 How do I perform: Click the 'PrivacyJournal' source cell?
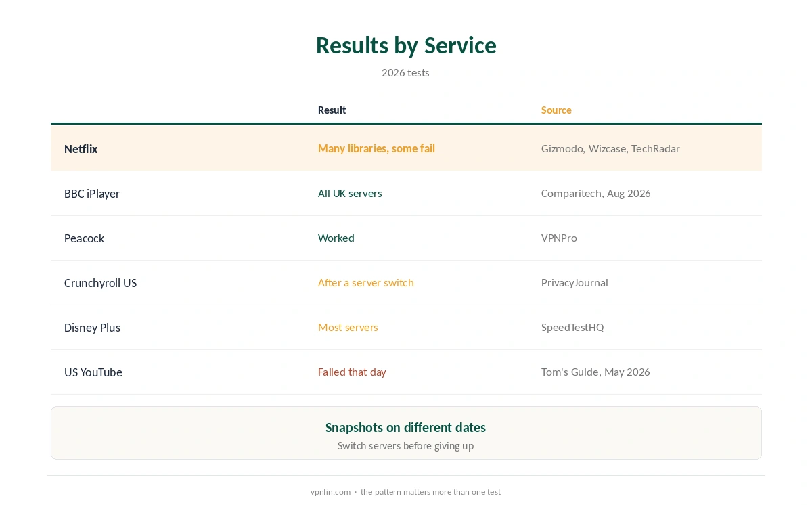coord(574,282)
